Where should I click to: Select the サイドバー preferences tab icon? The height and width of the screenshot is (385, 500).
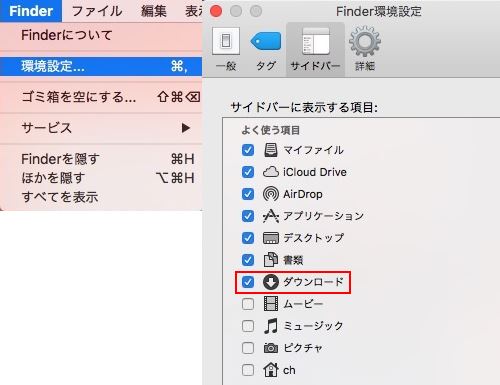(x=316, y=41)
